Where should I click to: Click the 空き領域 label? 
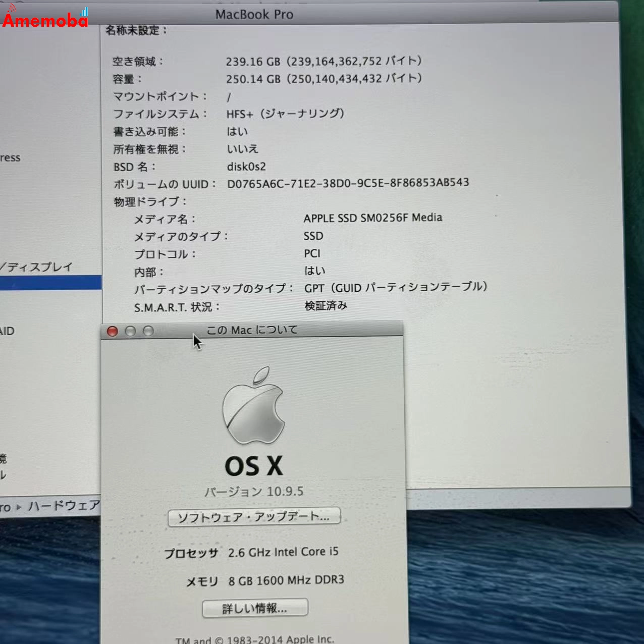click(138, 62)
